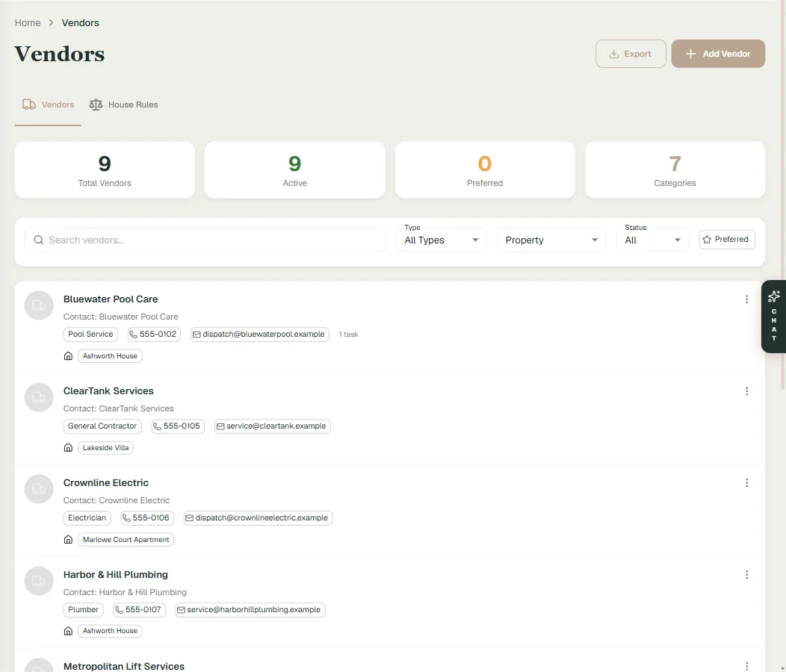786x672 pixels.
Task: Click the Total Vendors stat card
Action: point(105,170)
